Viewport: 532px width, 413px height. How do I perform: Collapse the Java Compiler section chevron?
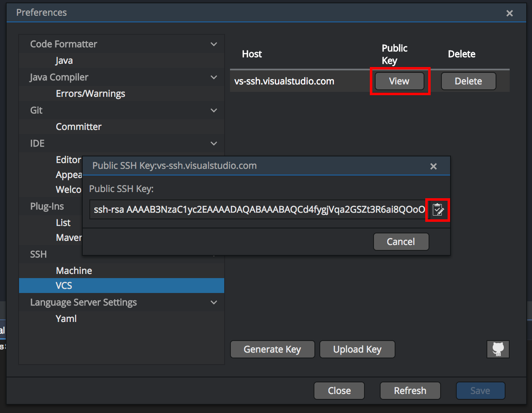(x=214, y=77)
